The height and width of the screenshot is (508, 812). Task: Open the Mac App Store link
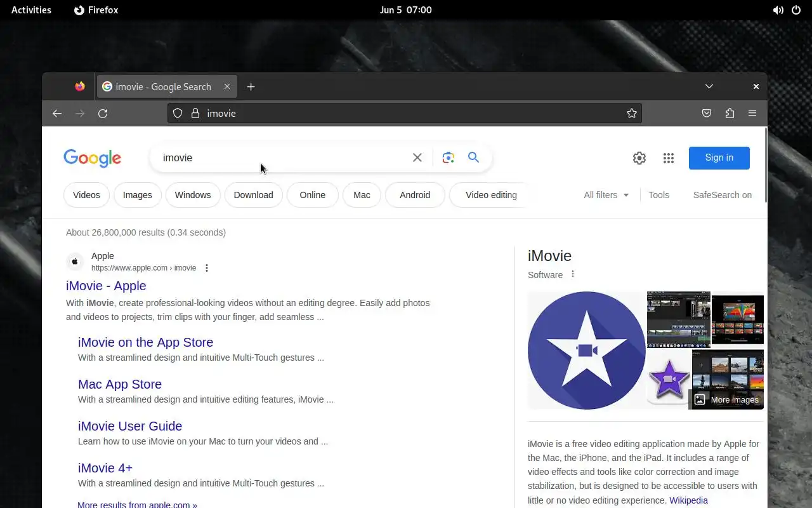[x=120, y=384]
